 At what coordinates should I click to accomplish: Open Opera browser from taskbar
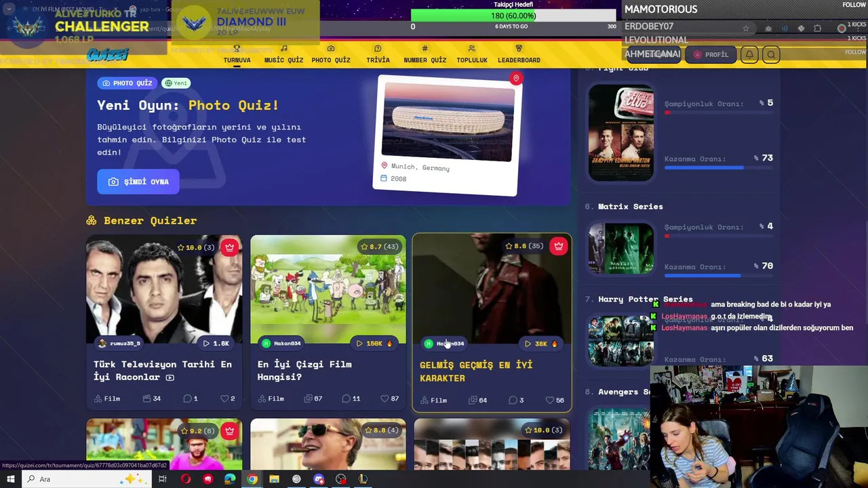click(185, 479)
